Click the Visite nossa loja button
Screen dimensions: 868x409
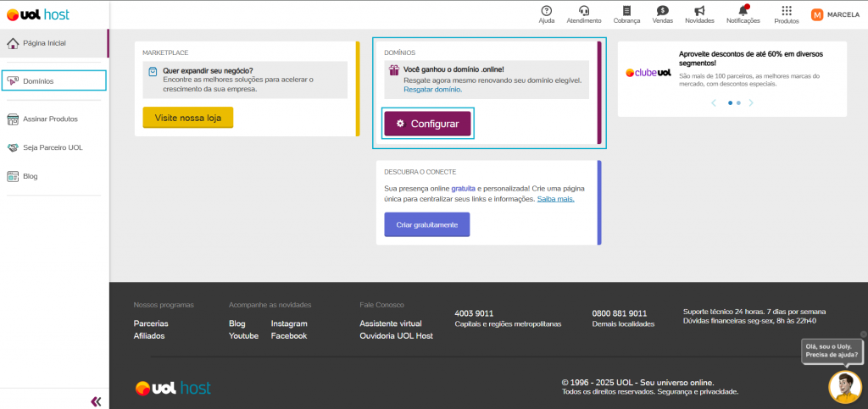point(187,118)
